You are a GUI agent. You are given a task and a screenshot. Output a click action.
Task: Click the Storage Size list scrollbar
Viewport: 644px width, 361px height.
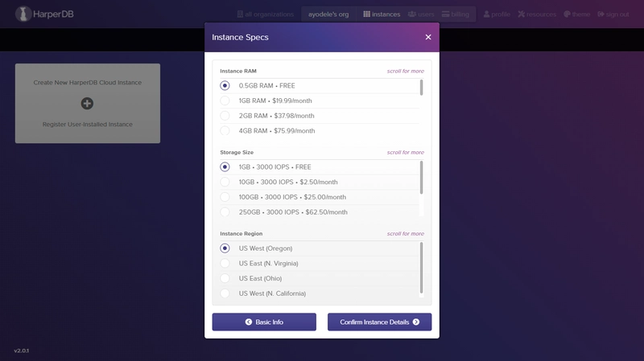(x=421, y=177)
